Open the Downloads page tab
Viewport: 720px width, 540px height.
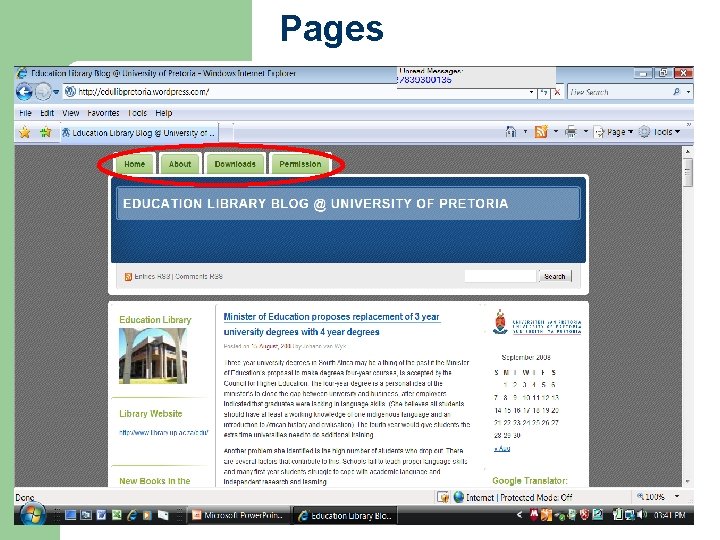(235, 164)
